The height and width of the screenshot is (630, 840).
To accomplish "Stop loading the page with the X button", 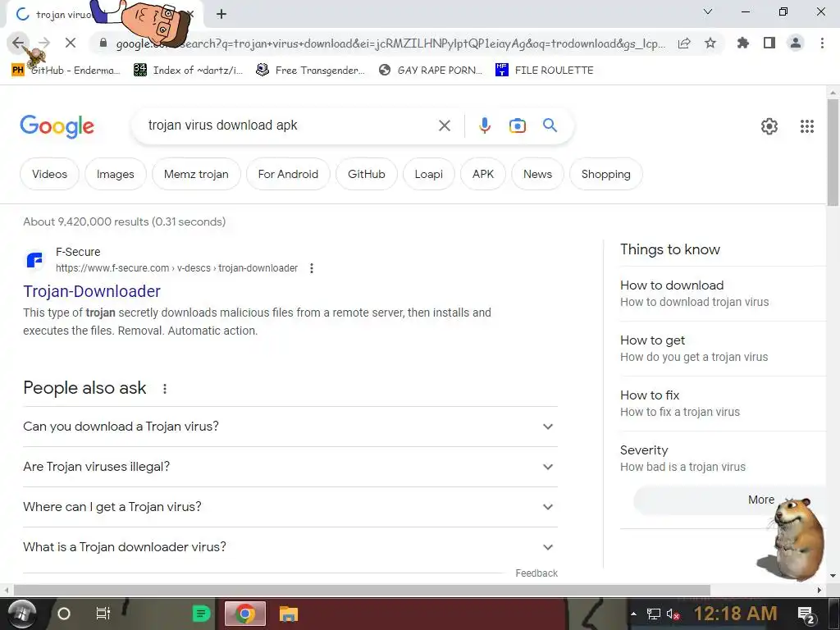I will 71,43.
